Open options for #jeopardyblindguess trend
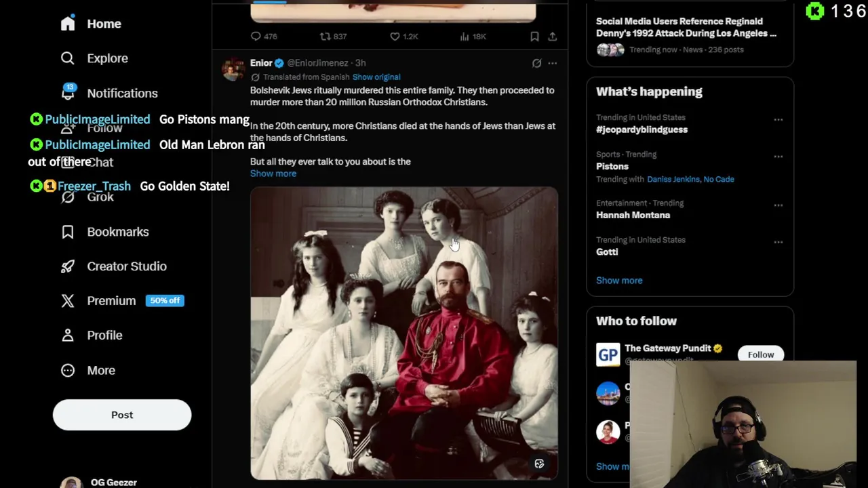868x488 pixels. tap(778, 120)
